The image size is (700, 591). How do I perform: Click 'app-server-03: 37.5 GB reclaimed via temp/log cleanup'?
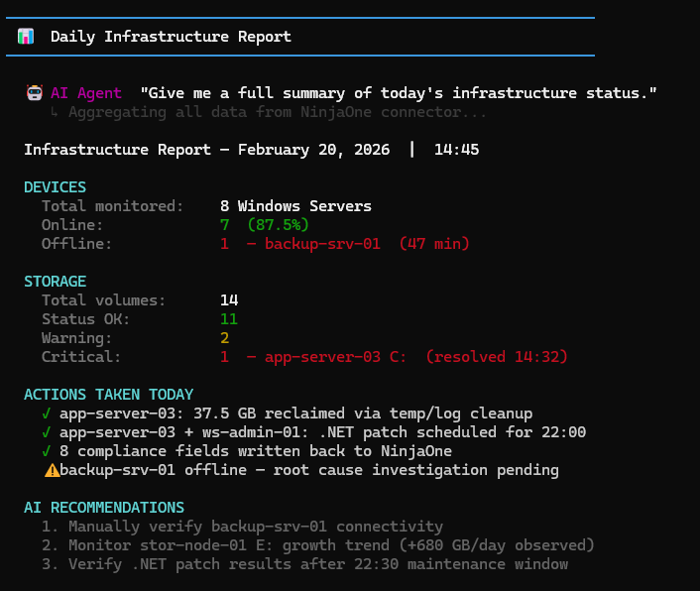tap(296, 414)
